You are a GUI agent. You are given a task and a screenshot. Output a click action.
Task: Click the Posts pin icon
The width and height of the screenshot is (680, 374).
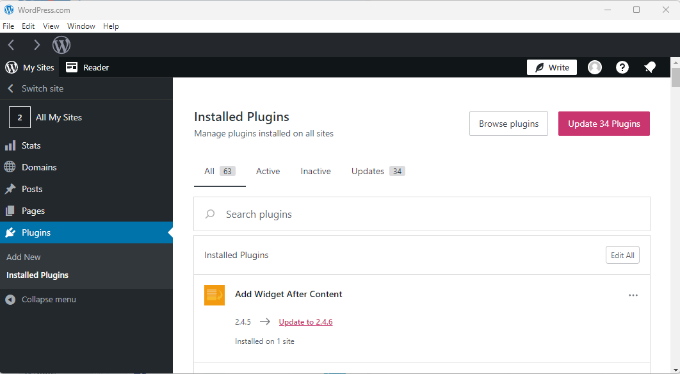click(10, 189)
